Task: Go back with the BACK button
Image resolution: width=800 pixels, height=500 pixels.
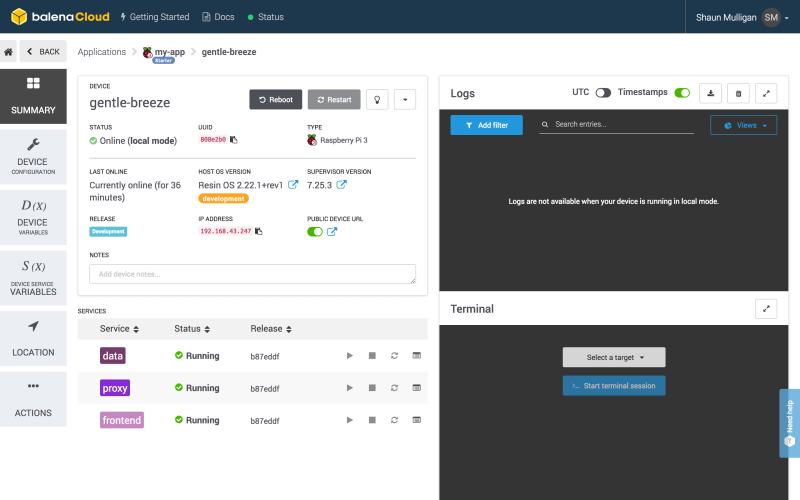Action: click(43, 52)
